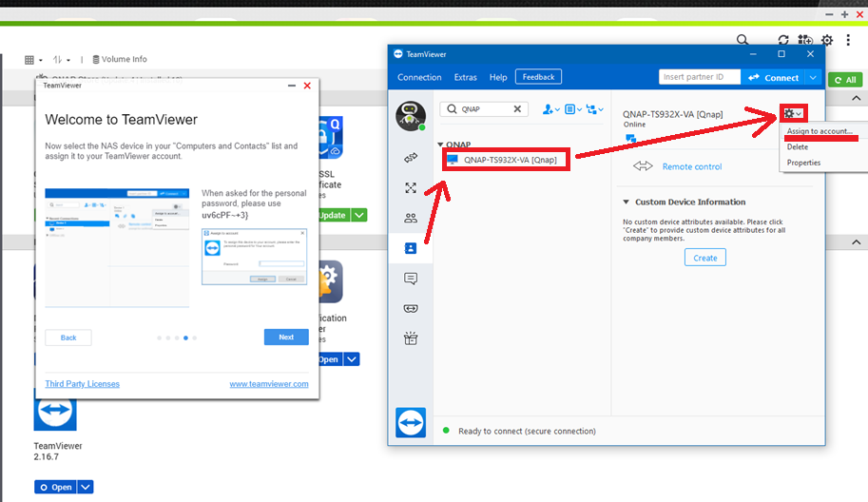Open the Connect button dropdown arrow
Image resolution: width=868 pixels, height=502 pixels.
[812, 77]
